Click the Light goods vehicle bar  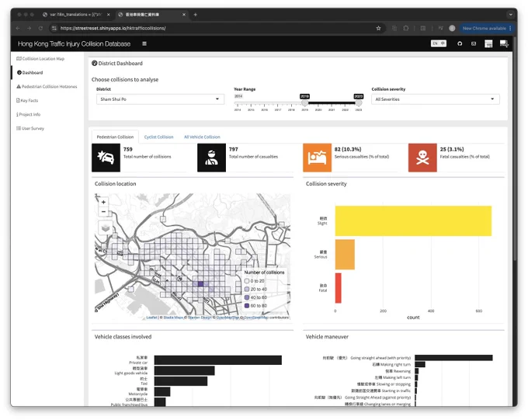tap(185, 370)
